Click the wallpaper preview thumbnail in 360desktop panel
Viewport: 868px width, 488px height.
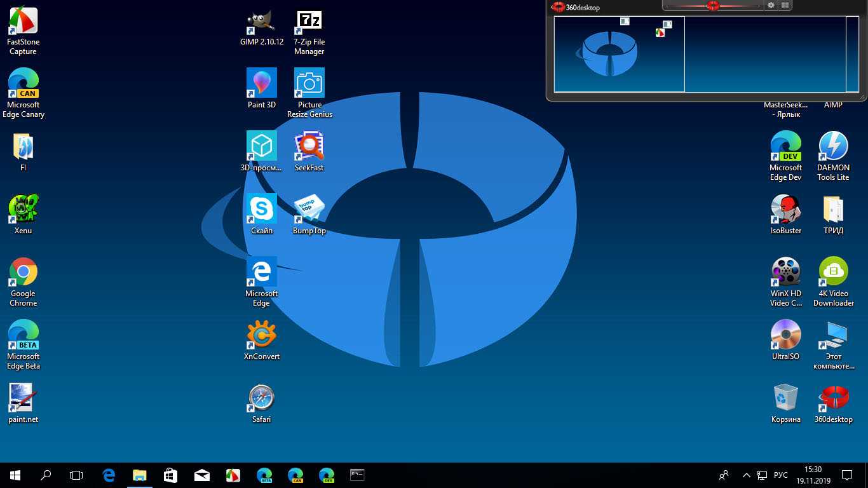[619, 55]
